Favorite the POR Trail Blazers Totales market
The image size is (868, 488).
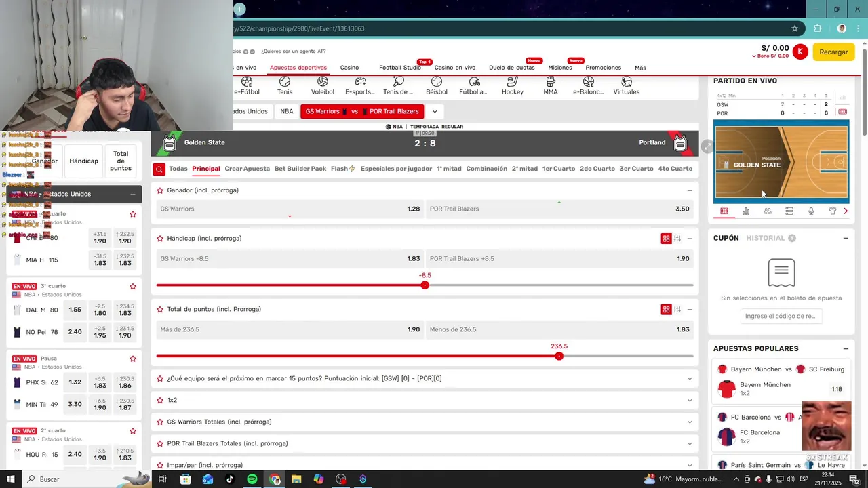160,443
